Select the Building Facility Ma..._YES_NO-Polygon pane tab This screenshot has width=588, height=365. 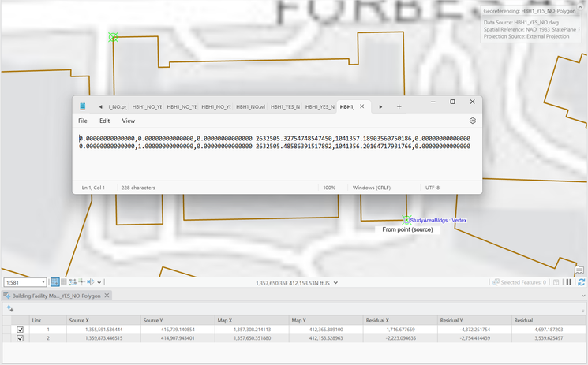(x=56, y=296)
